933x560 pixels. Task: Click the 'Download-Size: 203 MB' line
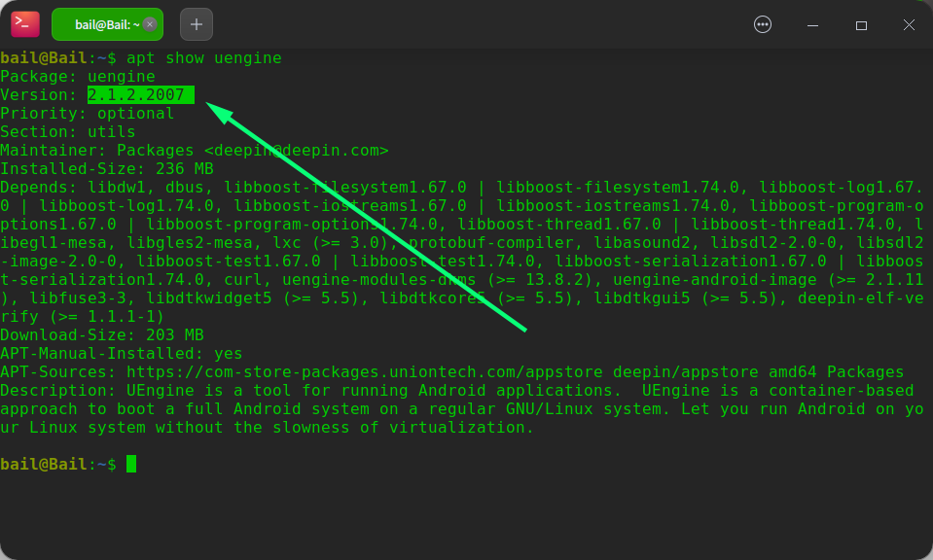coord(102,335)
